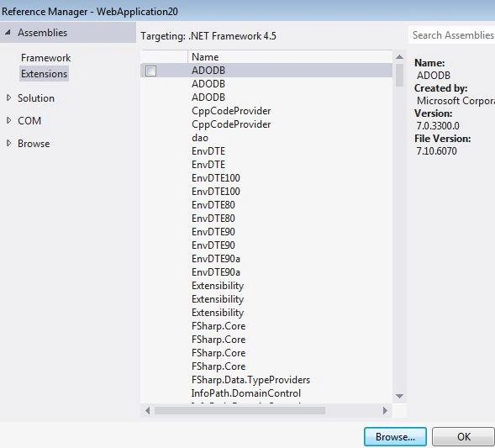This screenshot has width=495, height=448.
Task: Open the Browse heading in sidebar
Action: coord(34,144)
